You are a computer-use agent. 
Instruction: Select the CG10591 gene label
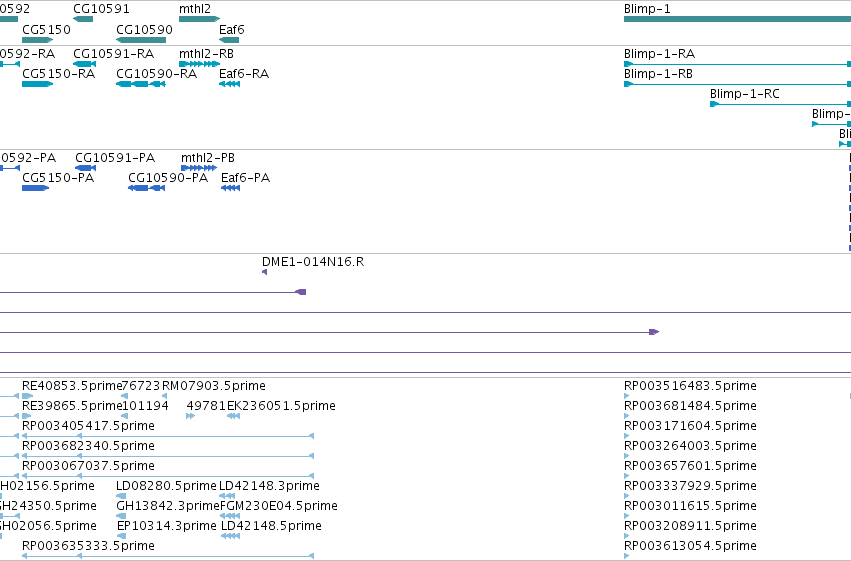pos(101,9)
